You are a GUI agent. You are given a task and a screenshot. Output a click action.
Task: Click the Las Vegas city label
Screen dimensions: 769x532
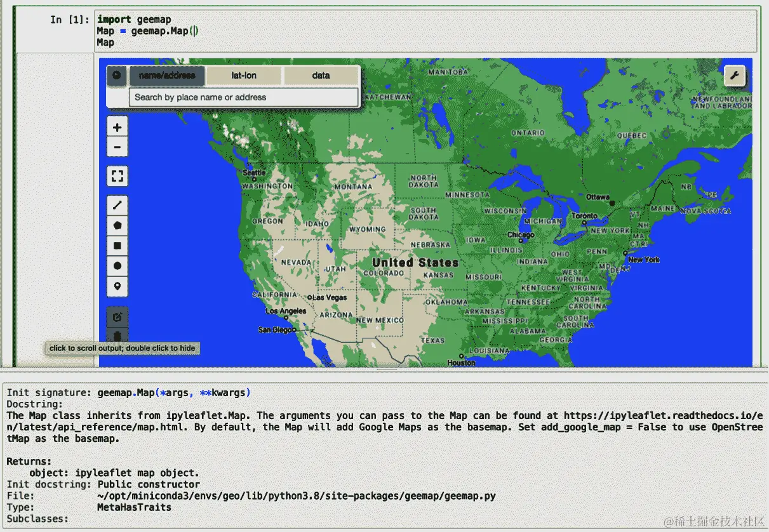pyautogui.click(x=330, y=297)
